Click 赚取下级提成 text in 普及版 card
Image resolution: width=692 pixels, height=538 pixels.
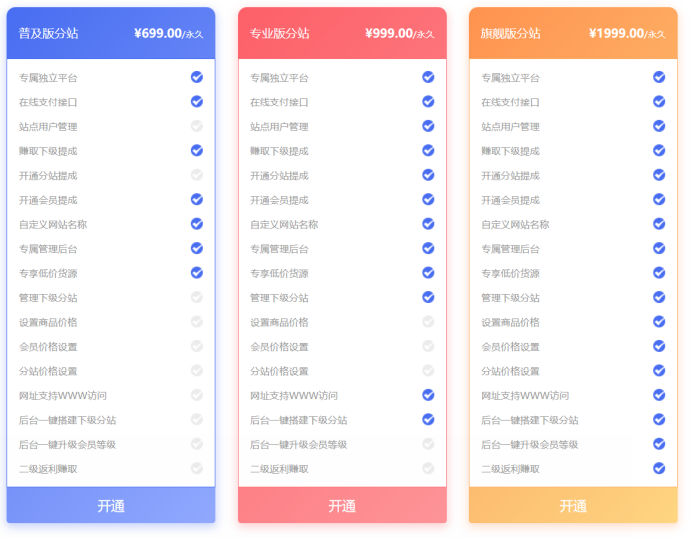point(48,151)
